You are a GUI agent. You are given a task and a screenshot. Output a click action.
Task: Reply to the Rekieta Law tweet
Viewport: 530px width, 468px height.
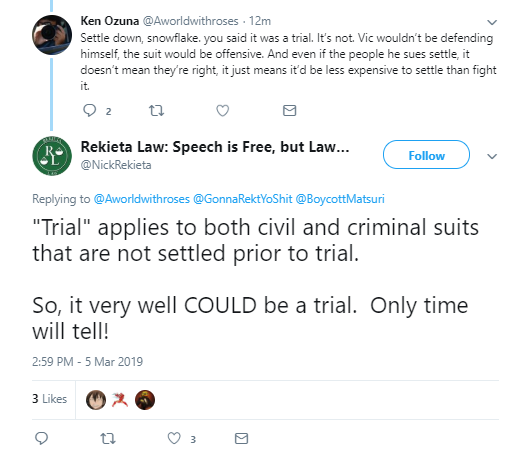(42, 439)
